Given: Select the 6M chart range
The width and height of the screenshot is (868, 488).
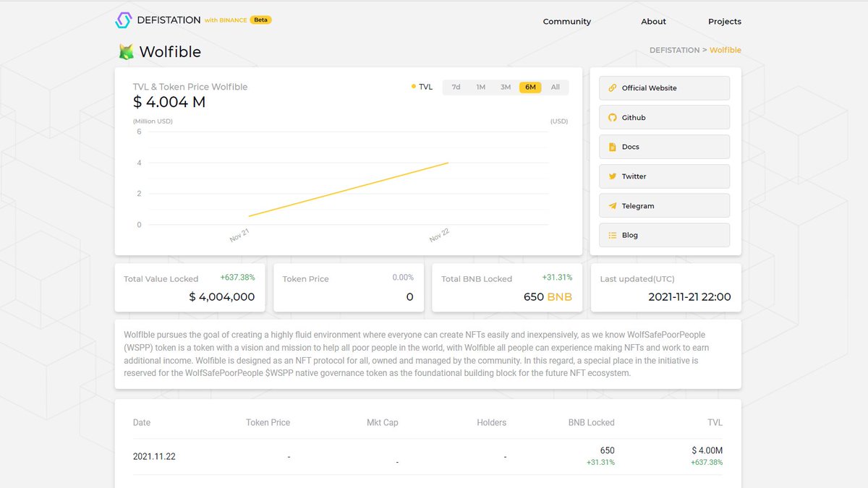Looking at the screenshot, I should 530,87.
